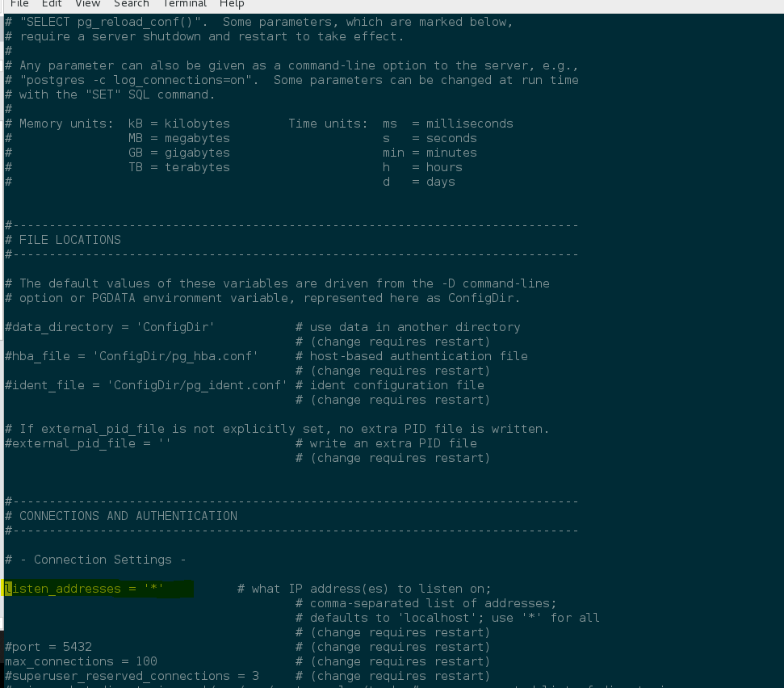The width and height of the screenshot is (784, 688).
Task: Click the '#external_pid_file = ''' line
Action: click(88, 443)
